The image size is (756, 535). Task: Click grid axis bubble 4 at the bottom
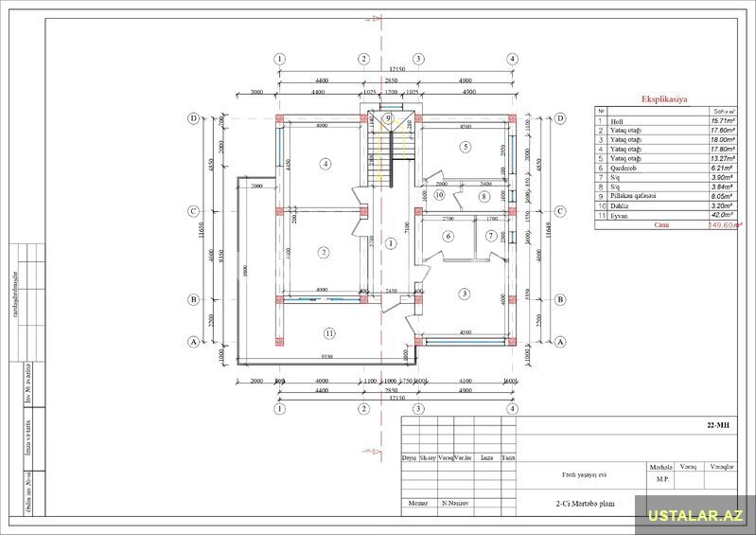click(x=512, y=410)
